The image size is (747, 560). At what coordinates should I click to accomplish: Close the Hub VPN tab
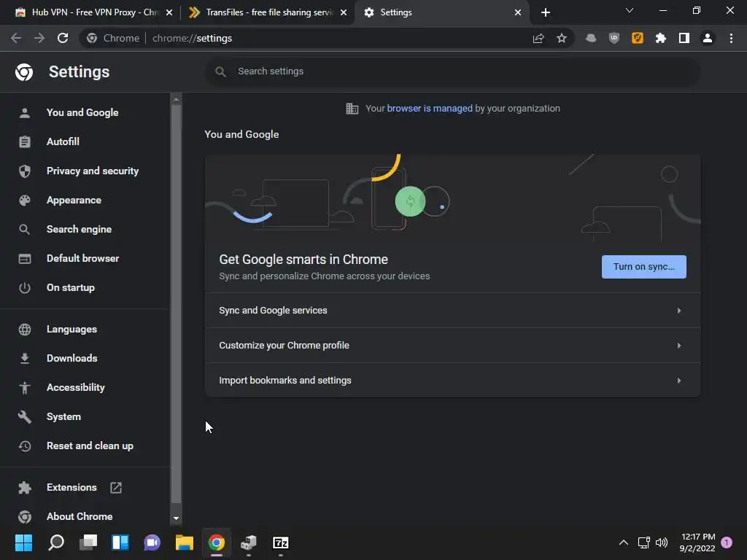click(x=169, y=12)
